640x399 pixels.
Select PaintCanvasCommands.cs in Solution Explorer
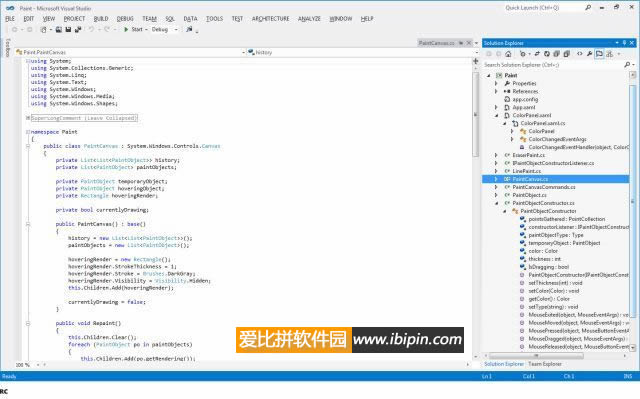pyautogui.click(x=544, y=187)
